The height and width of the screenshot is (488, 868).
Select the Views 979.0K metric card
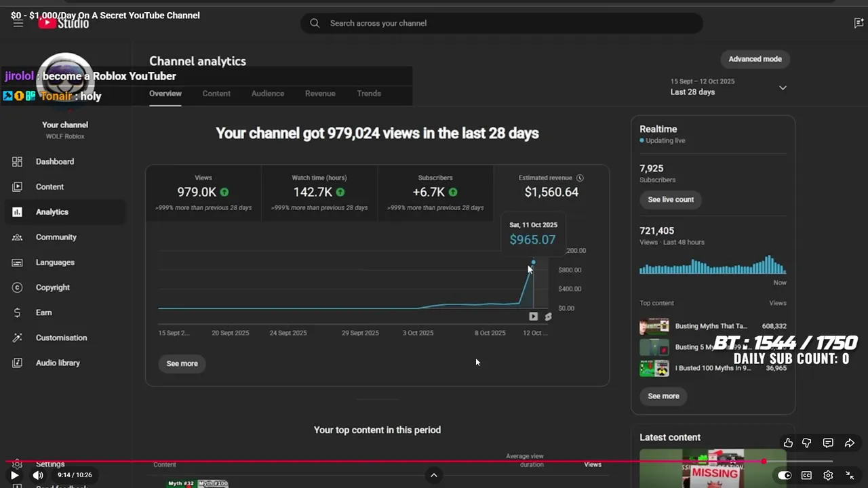click(x=203, y=192)
